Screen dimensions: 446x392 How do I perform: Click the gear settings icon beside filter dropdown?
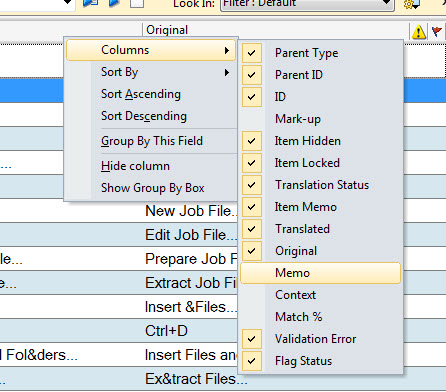point(411,4)
